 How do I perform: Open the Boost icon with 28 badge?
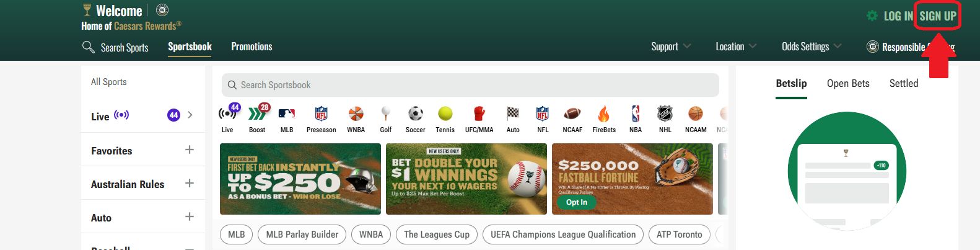pos(258,113)
